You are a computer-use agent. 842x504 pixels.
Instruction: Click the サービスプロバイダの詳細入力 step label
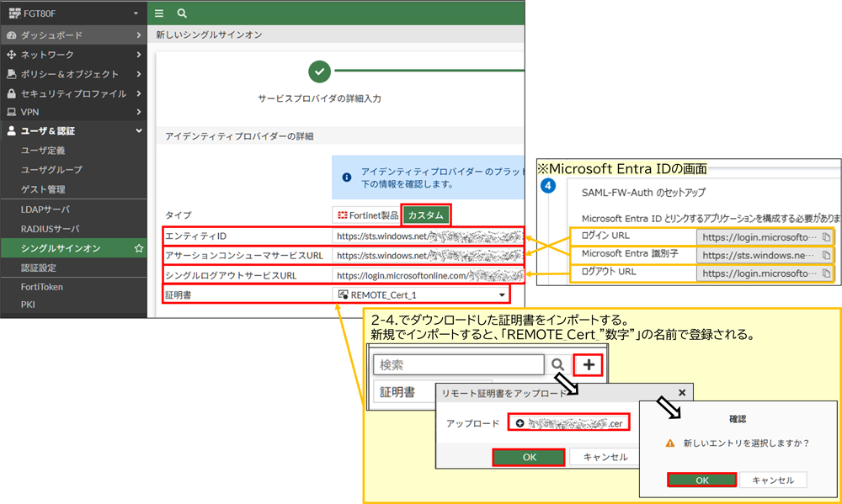(319, 98)
